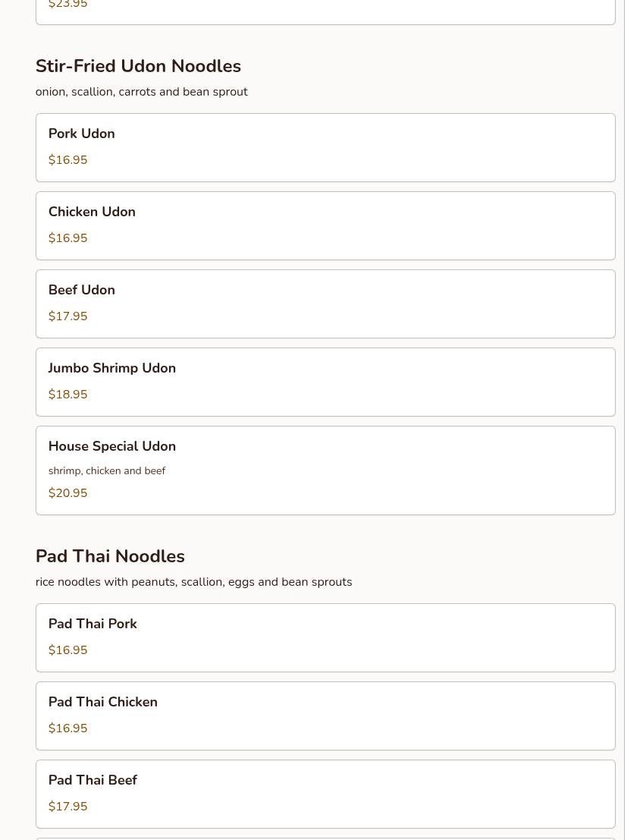
Task: Click the rice noodles with peanuts description
Action: pyautogui.click(x=193, y=582)
